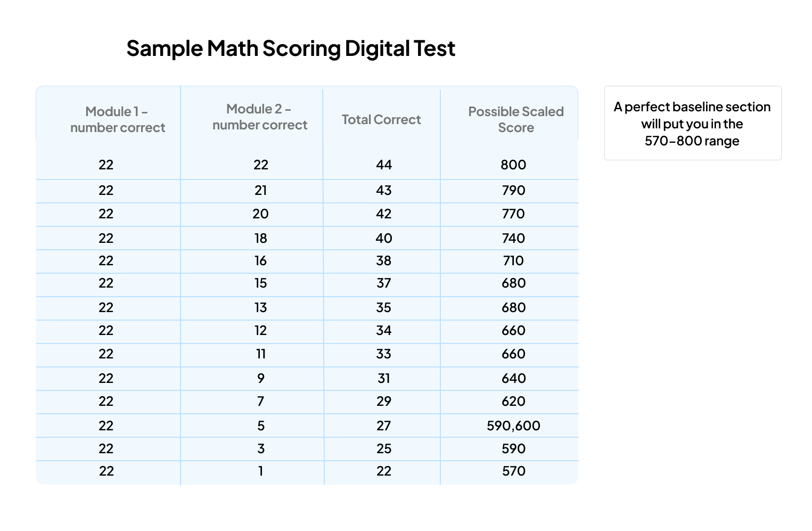The height and width of the screenshot is (531, 812).
Task: Select the Module 2 number correct header
Action: 260,117
